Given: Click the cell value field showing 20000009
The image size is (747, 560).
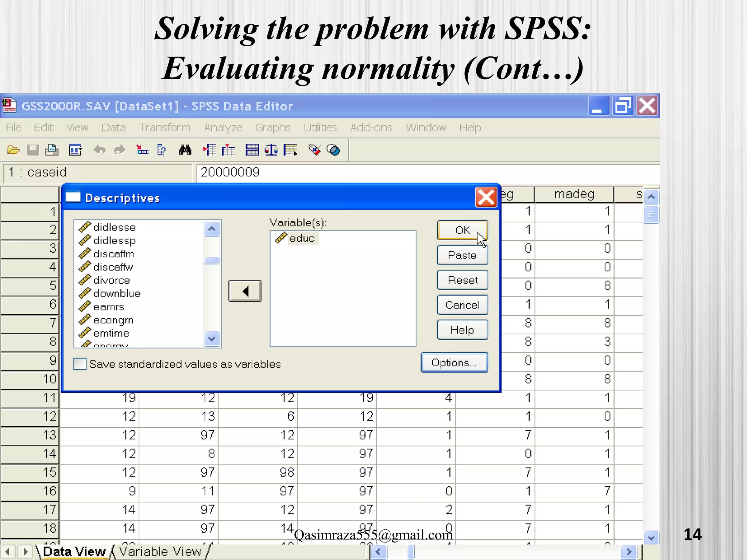Looking at the screenshot, I should tap(428, 172).
